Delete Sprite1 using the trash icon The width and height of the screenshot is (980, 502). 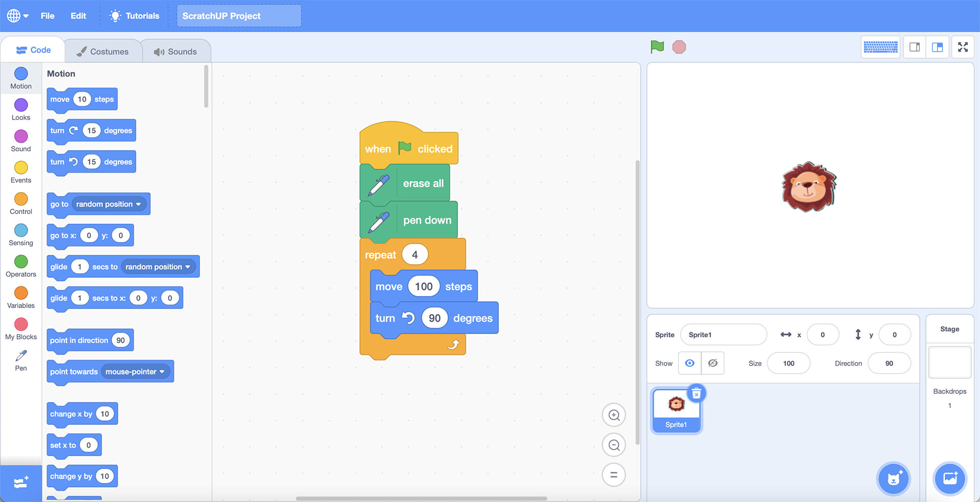click(696, 394)
